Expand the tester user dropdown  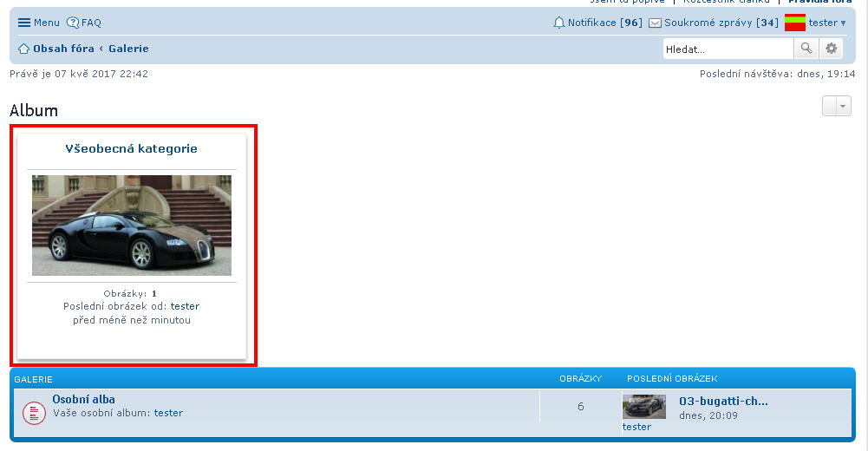click(843, 23)
